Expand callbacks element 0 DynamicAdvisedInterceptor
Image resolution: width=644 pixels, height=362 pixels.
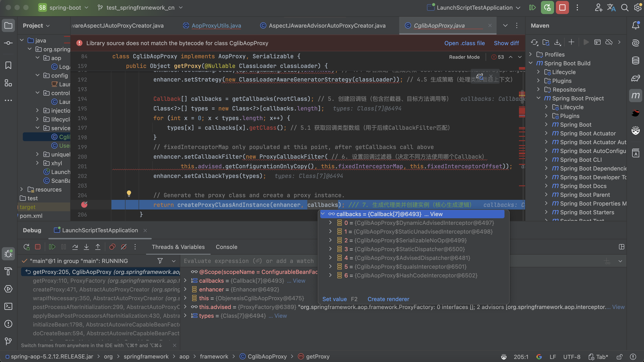coord(331,223)
